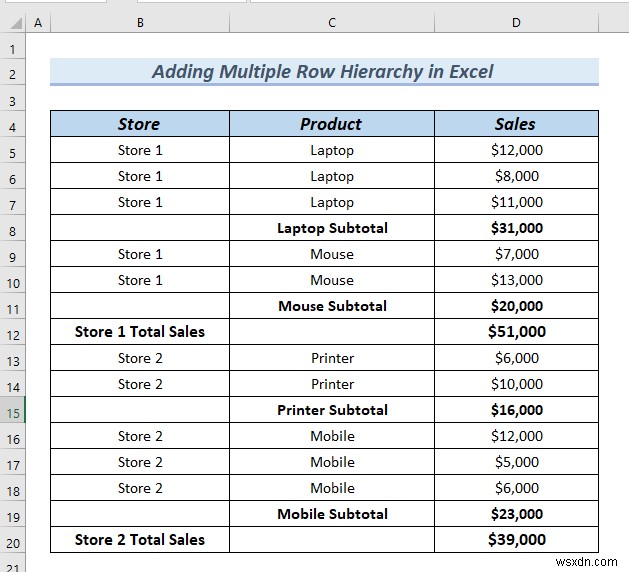Image resolution: width=629 pixels, height=572 pixels.
Task: Click the 'Store' header cell
Action: [x=140, y=124]
